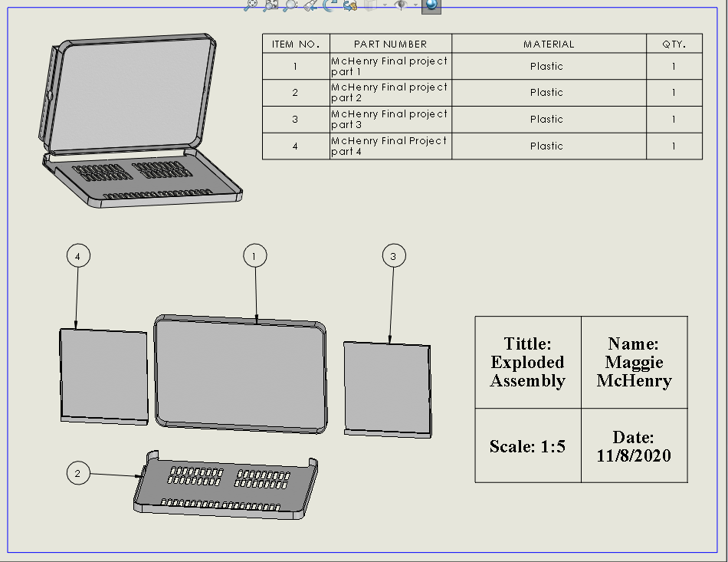Viewport: 728px width, 562px height.
Task: Click balloon callout 2 near the keyboard base
Action: click(x=77, y=474)
